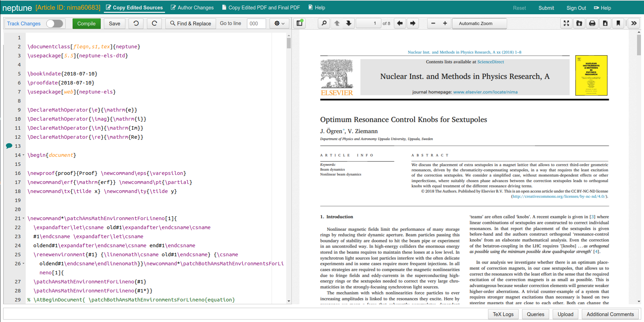Screen dimensions: 644x322
Task: Collapse code fold at line 14
Action: coord(24,155)
